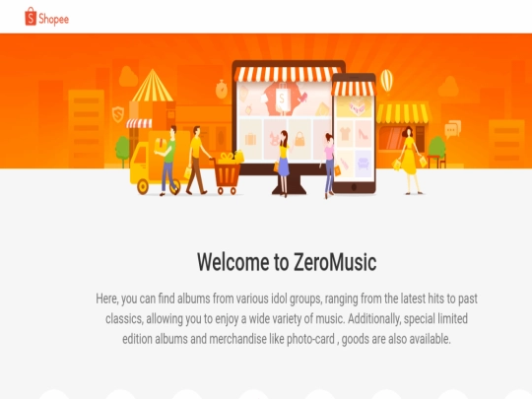
Task: Select the orange shopping cart with gifts
Action: [x=227, y=174]
